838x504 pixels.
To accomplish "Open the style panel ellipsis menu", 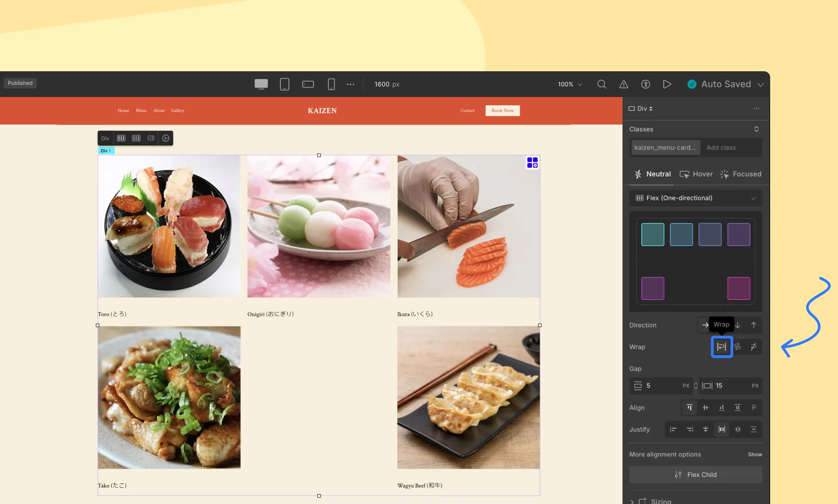I will click(756, 109).
